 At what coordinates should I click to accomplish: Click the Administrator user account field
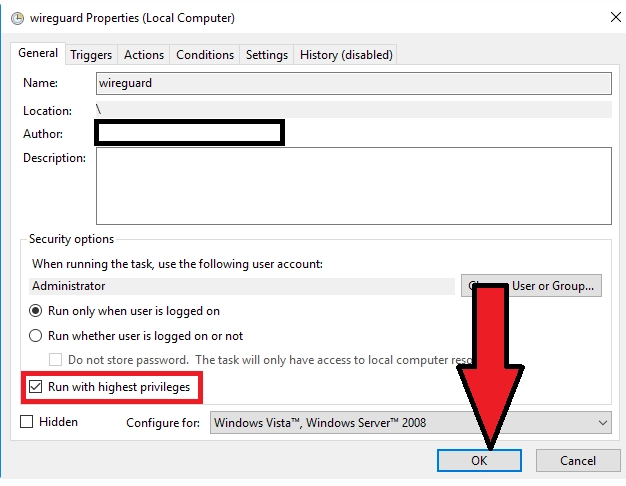pyautogui.click(x=242, y=286)
